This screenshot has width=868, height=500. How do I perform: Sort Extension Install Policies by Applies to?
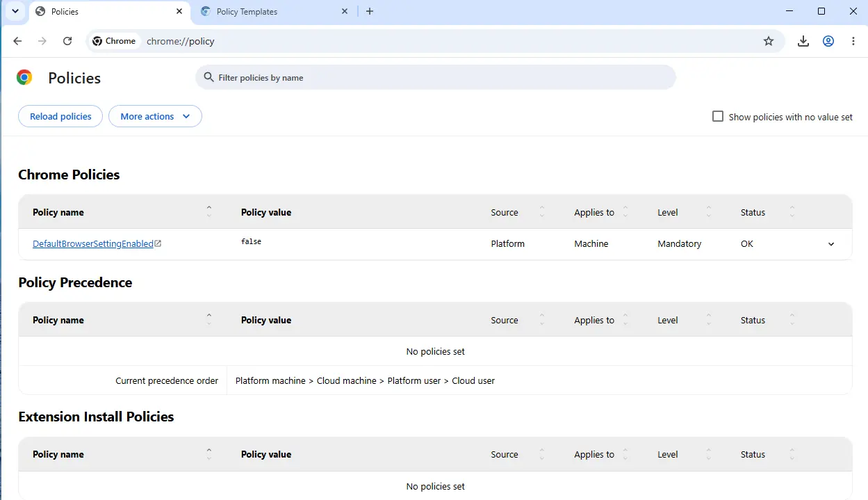coord(625,454)
